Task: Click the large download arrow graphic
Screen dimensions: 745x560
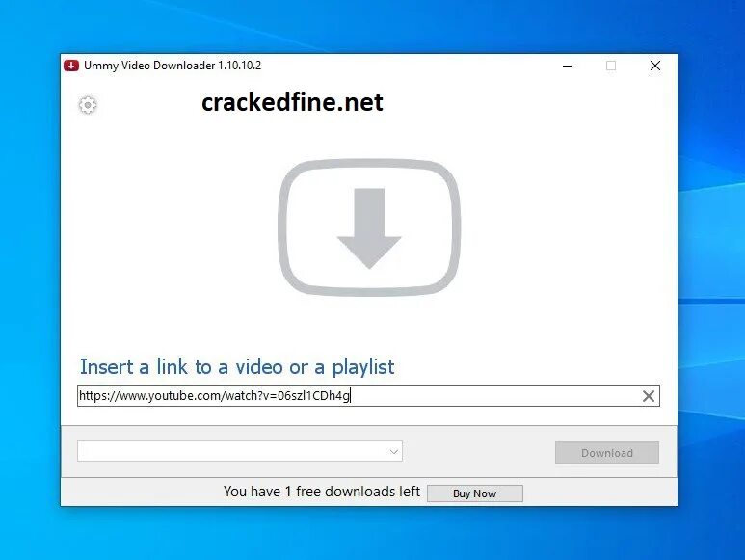Action: pyautogui.click(x=369, y=228)
